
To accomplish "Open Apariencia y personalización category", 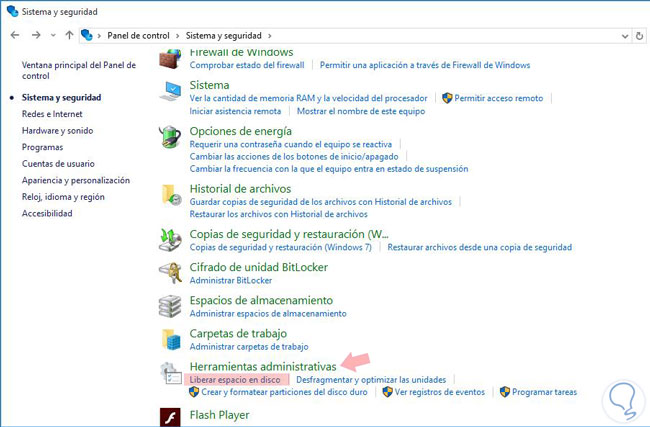I will point(76,180).
